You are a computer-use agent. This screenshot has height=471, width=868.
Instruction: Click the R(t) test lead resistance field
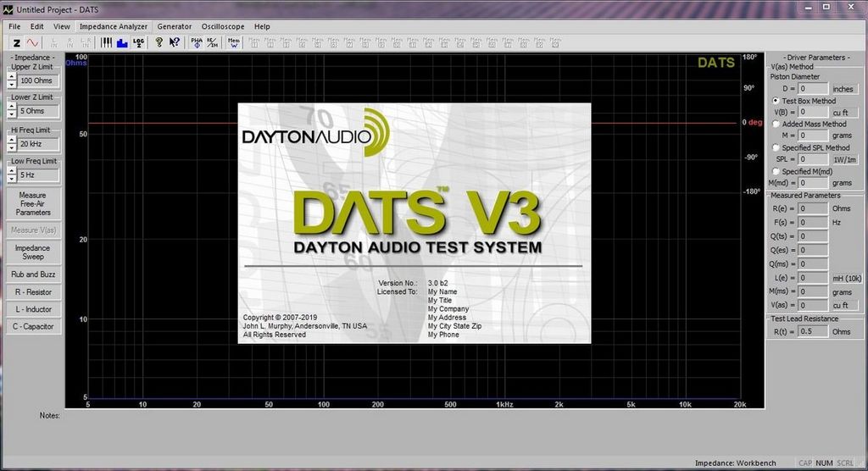pos(813,331)
